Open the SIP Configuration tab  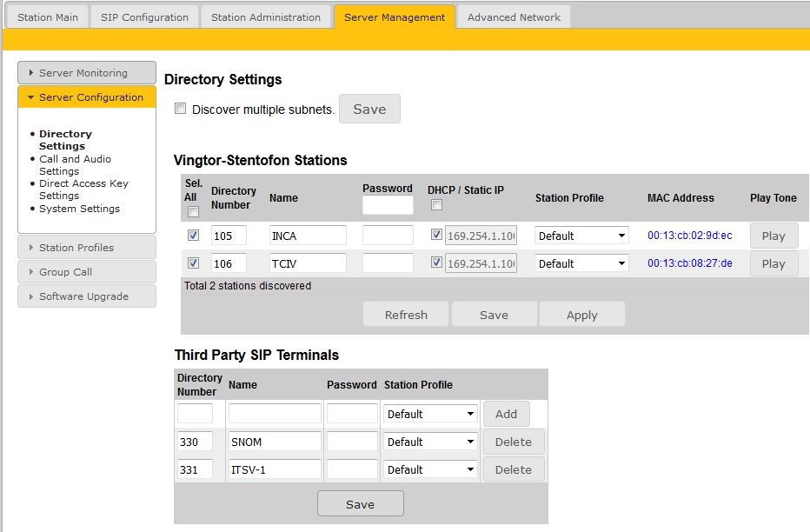[x=144, y=17]
